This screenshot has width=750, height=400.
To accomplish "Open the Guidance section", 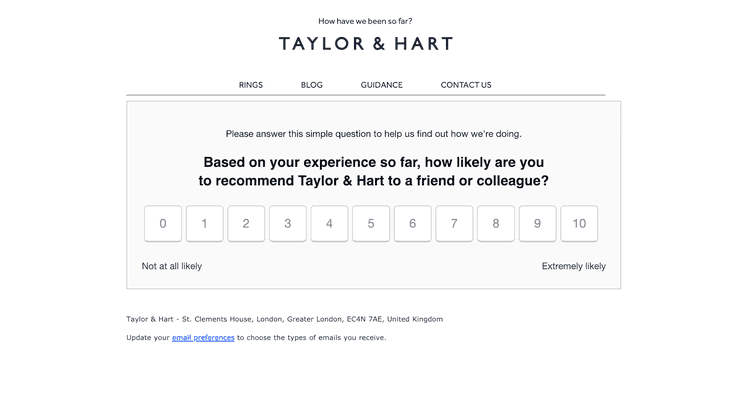I will pyautogui.click(x=382, y=85).
